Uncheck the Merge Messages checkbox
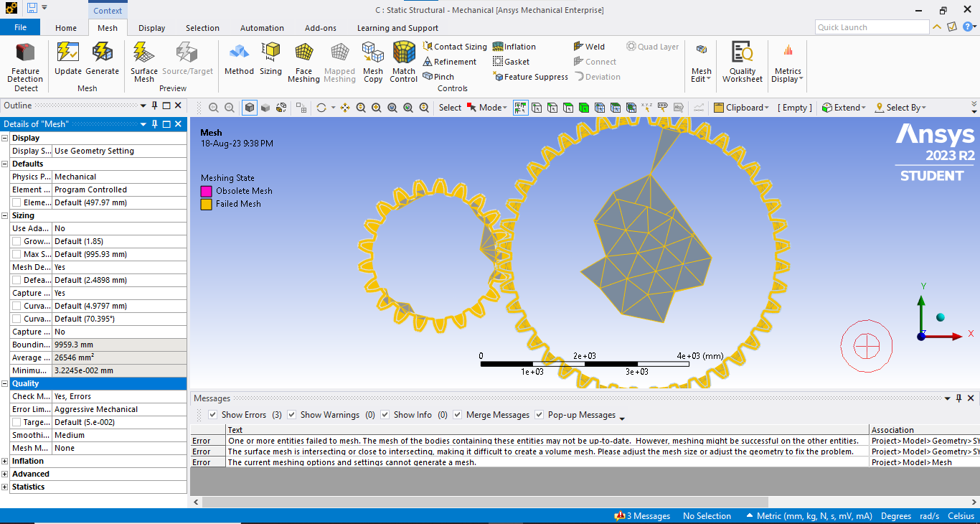Image resolution: width=980 pixels, height=524 pixels. point(457,415)
